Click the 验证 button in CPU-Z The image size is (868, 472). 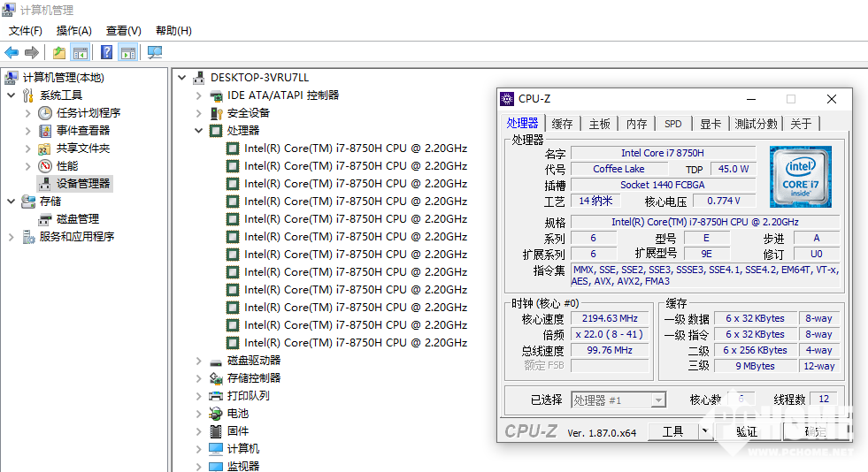point(748,431)
